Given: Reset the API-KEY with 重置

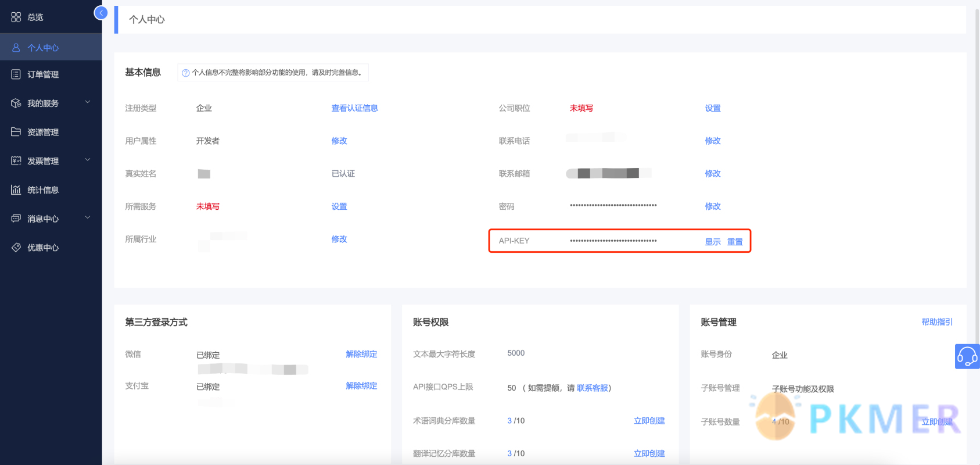Looking at the screenshot, I should click(735, 242).
